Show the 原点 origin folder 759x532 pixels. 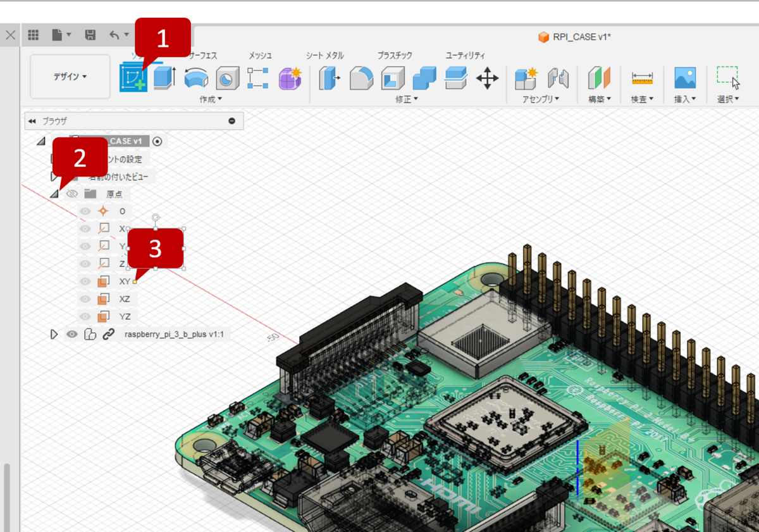pos(72,194)
